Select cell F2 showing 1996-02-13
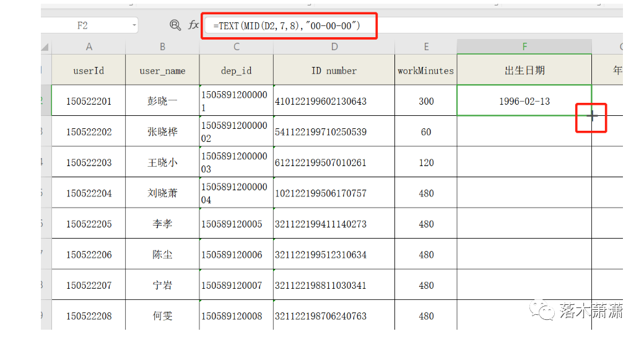Image resolution: width=644 pixels, height=339 pixels. point(524,100)
